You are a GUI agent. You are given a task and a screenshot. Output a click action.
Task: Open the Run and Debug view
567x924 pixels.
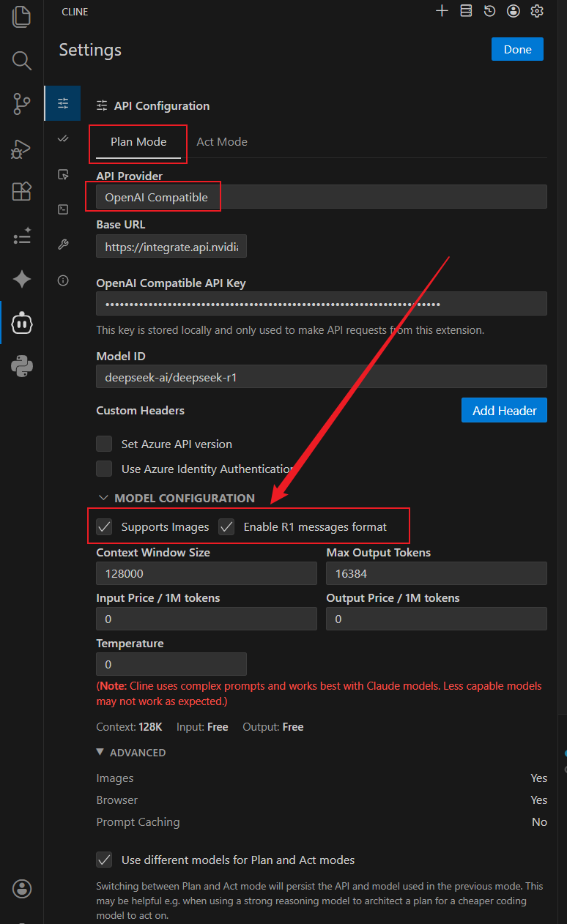pos(21,148)
